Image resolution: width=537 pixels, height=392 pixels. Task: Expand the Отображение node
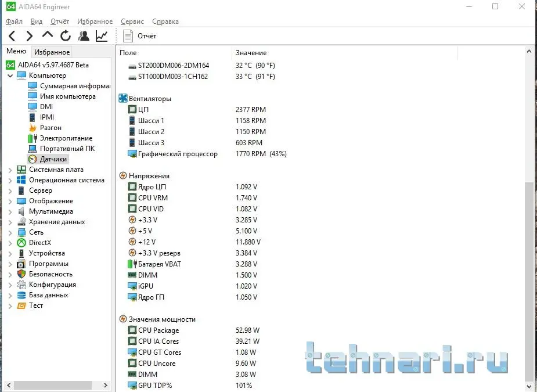10,202
